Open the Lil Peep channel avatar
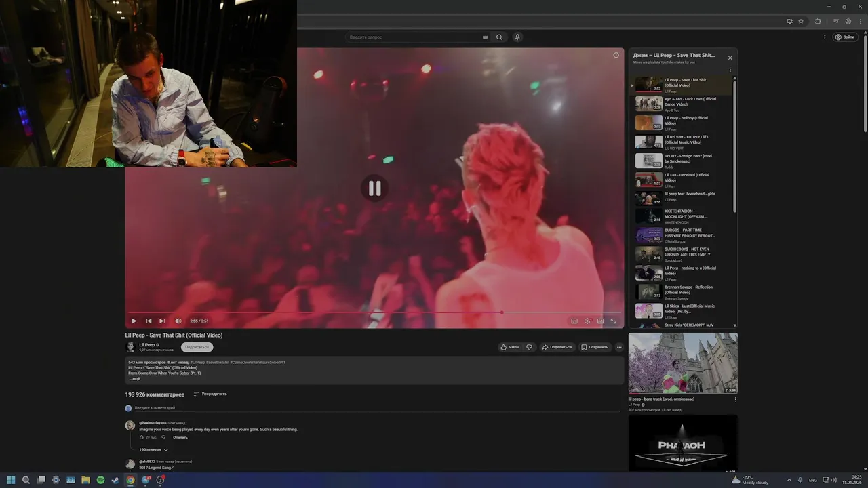Screen dimensions: 868x488 pos(130,347)
